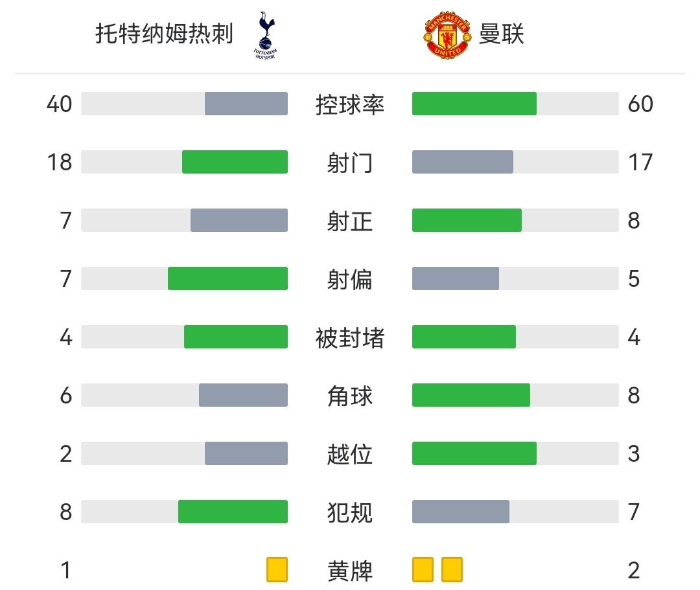Screen dimensions: 700x590
Task: Select the 射正 shots on target label
Action: coord(350,221)
